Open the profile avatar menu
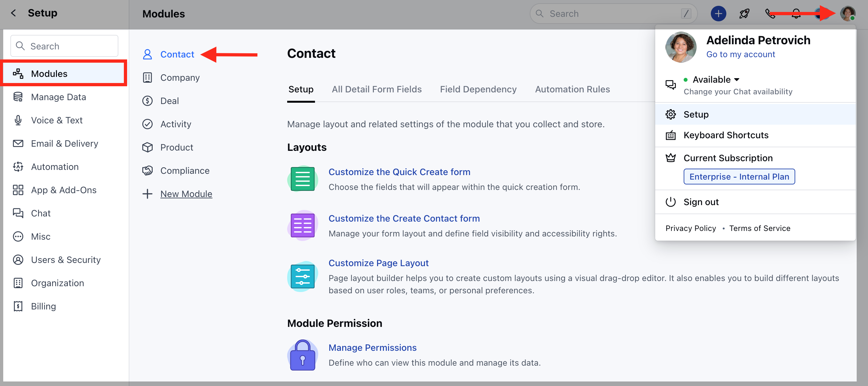 coord(847,14)
